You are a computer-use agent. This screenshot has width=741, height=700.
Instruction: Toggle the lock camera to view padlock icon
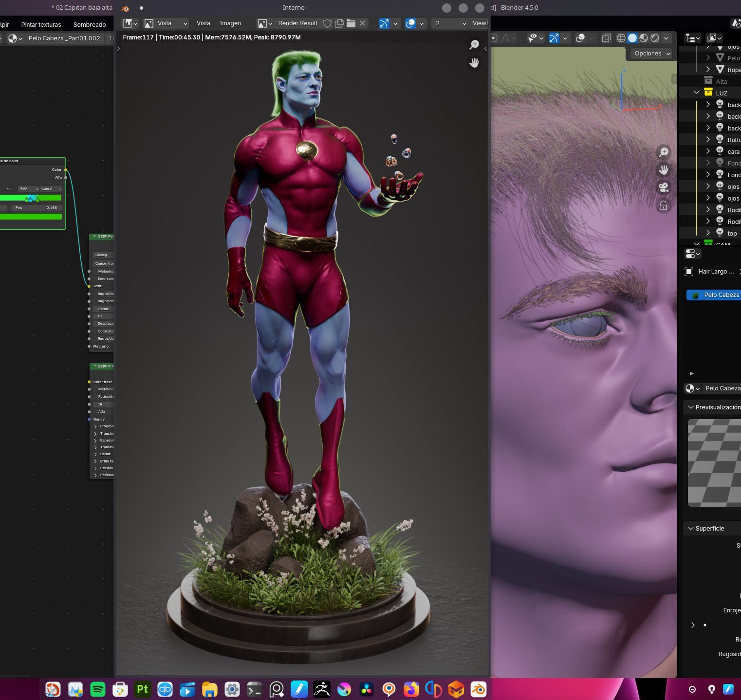(x=664, y=206)
